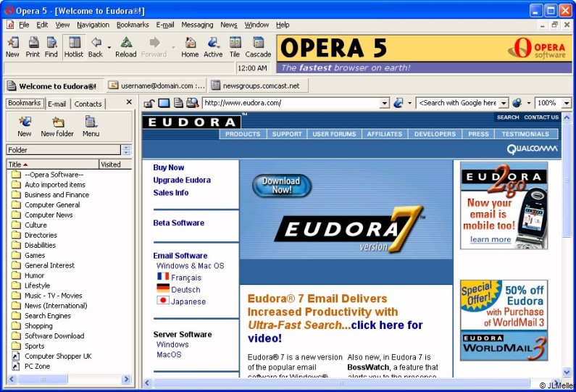Screen dimensions: 576x392
Task: Toggle document mode icon in address bar
Action: 178,103
